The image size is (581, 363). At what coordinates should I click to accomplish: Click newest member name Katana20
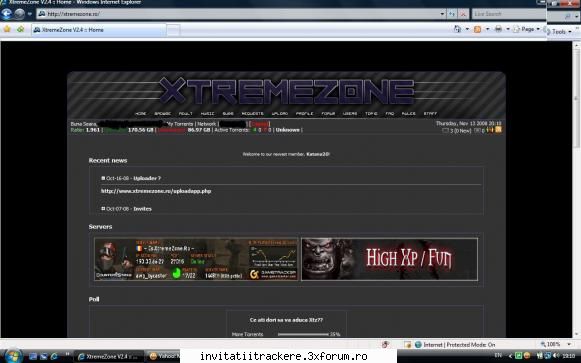[318, 154]
